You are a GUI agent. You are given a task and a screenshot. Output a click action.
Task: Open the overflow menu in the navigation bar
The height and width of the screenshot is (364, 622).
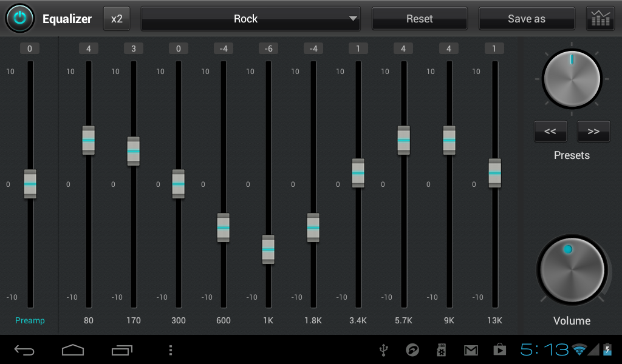[170, 350]
